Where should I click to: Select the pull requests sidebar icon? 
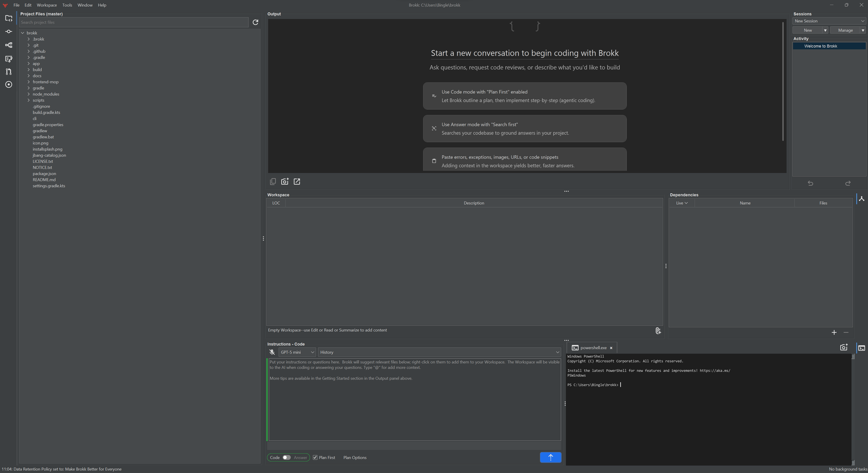tap(8, 72)
